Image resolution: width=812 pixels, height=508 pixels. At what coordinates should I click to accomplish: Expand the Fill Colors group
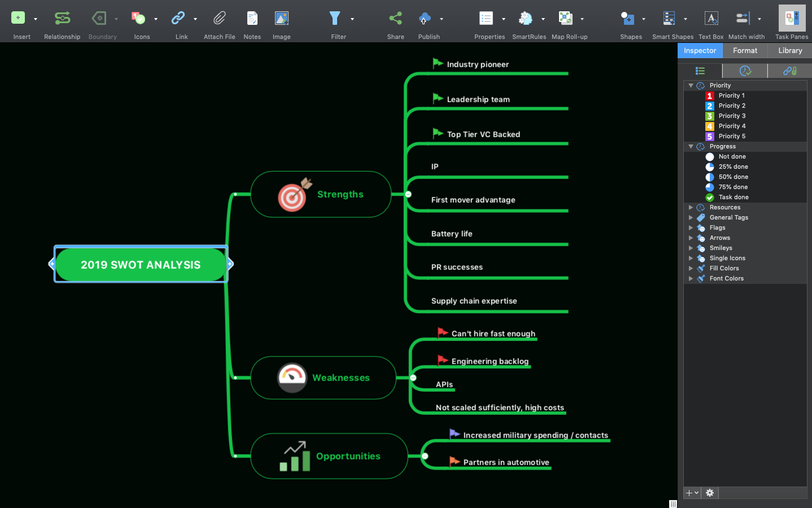coord(691,268)
